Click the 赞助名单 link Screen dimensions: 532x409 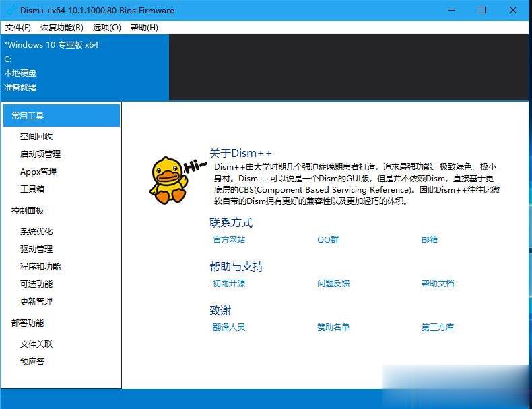tap(333, 327)
